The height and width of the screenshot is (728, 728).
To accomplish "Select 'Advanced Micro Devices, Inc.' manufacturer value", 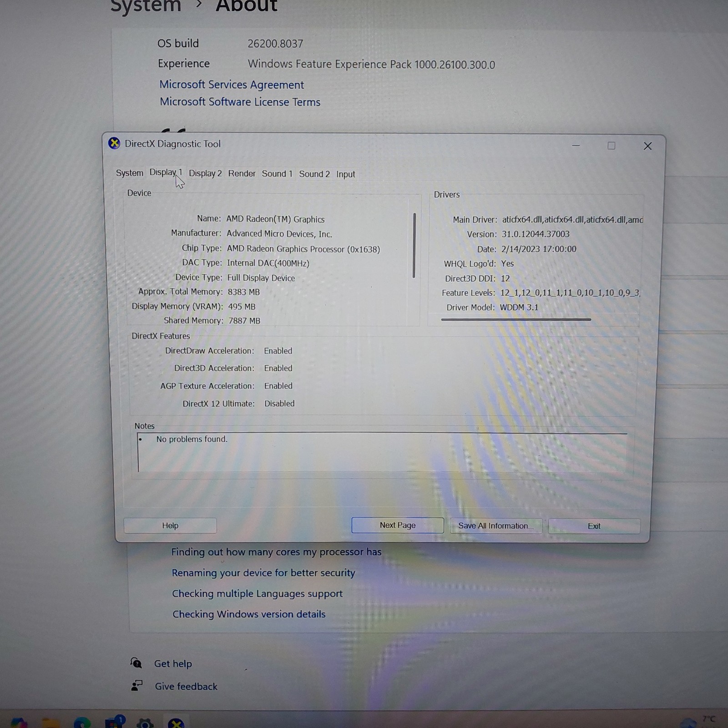I will [x=279, y=234].
